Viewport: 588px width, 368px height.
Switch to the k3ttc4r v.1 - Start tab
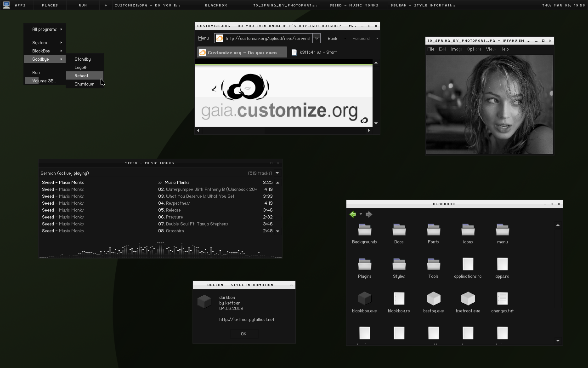click(x=315, y=52)
